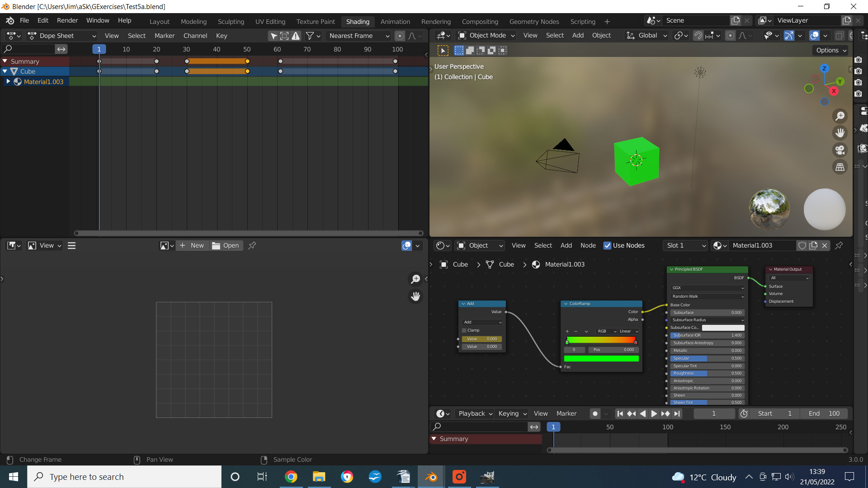Play the animation forward

coord(654,413)
